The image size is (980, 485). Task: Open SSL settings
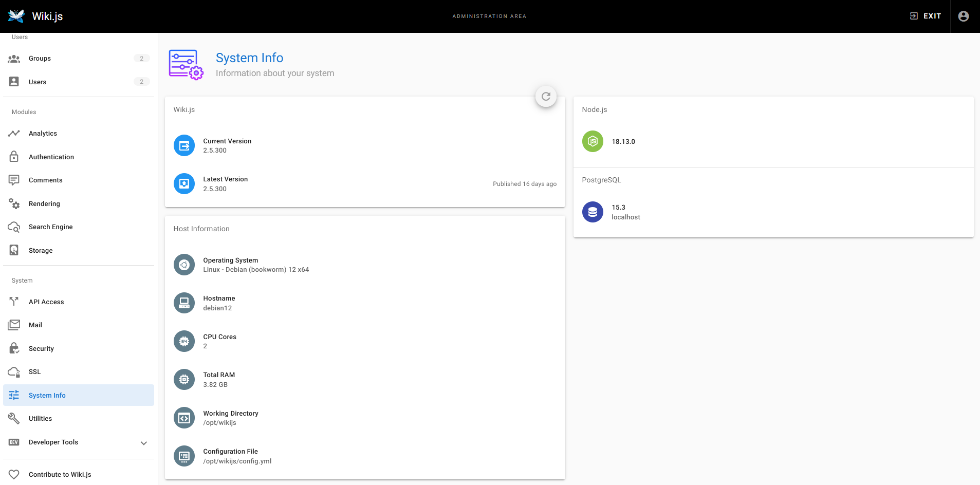pos(79,372)
